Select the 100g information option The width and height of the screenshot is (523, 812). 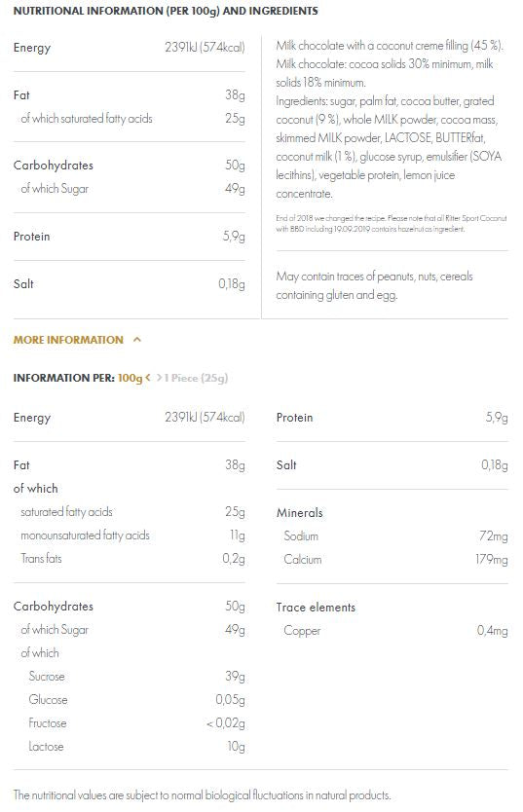click(130, 378)
